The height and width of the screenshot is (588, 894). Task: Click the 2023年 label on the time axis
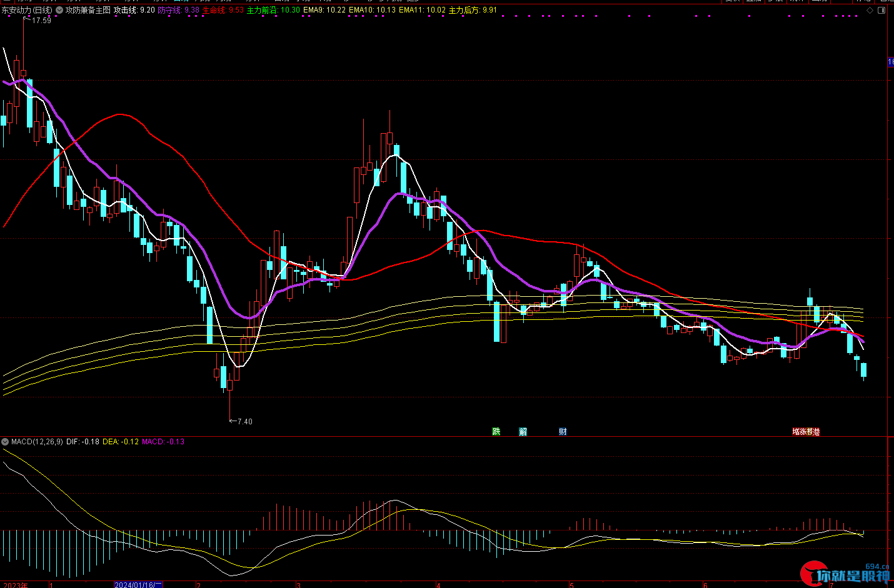16,586
